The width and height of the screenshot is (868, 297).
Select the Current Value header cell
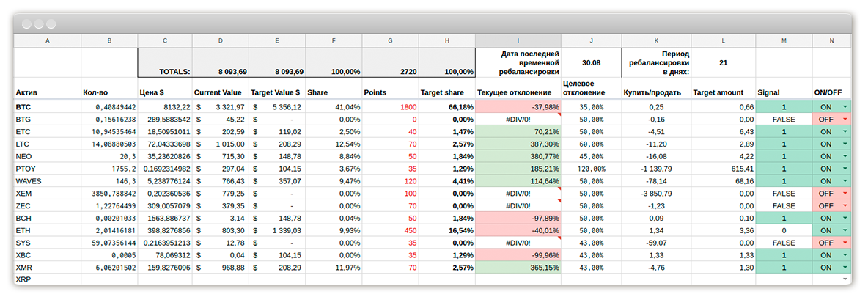pyautogui.click(x=221, y=89)
